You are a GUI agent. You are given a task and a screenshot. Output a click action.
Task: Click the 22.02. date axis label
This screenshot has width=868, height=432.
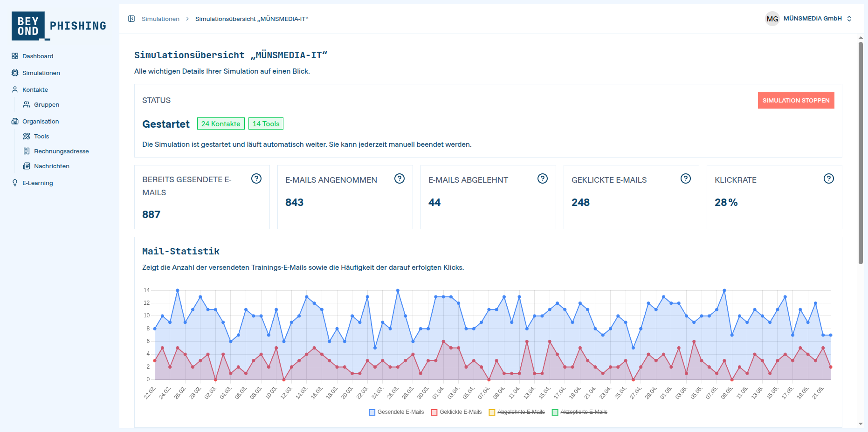pos(149,393)
